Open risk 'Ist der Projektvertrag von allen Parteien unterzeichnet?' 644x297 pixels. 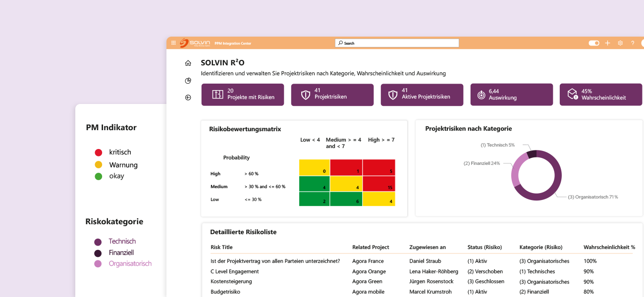tap(275, 261)
